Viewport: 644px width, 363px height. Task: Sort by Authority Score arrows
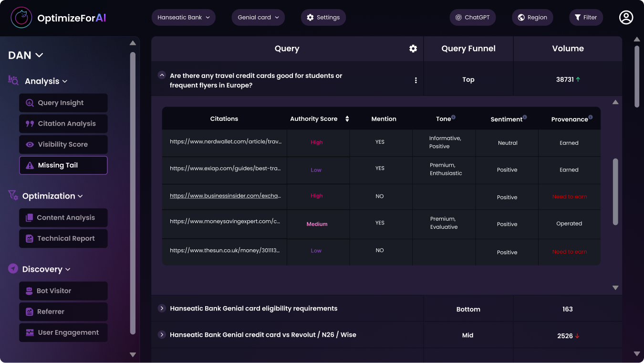pyautogui.click(x=347, y=119)
